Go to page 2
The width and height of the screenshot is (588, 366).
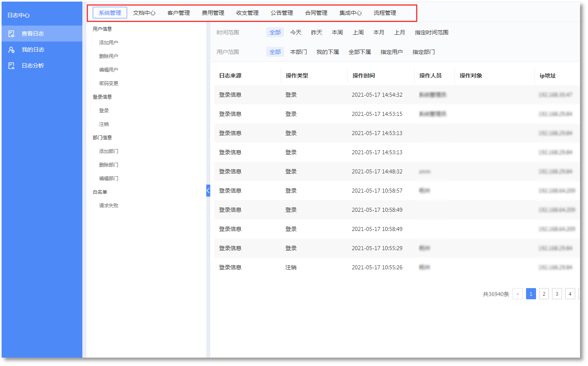(544, 294)
